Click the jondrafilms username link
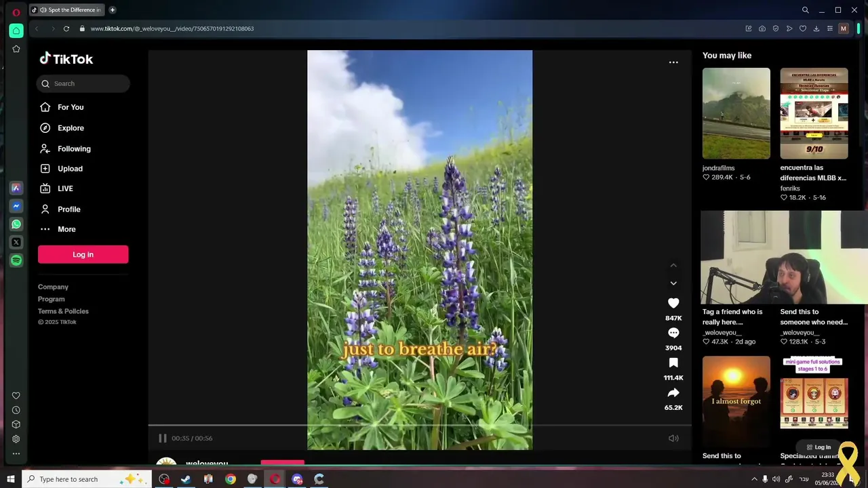 point(719,168)
